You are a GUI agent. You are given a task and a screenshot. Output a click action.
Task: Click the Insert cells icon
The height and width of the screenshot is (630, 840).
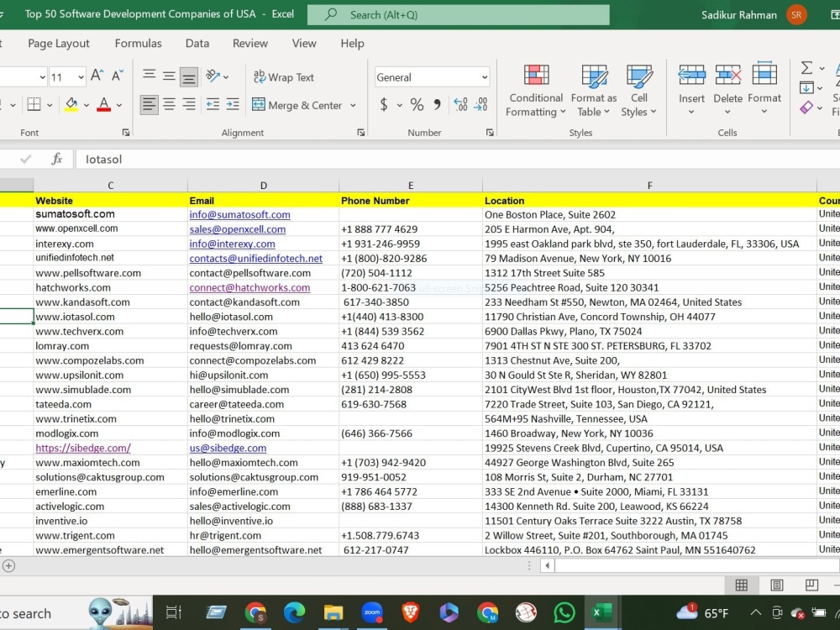pos(691,76)
